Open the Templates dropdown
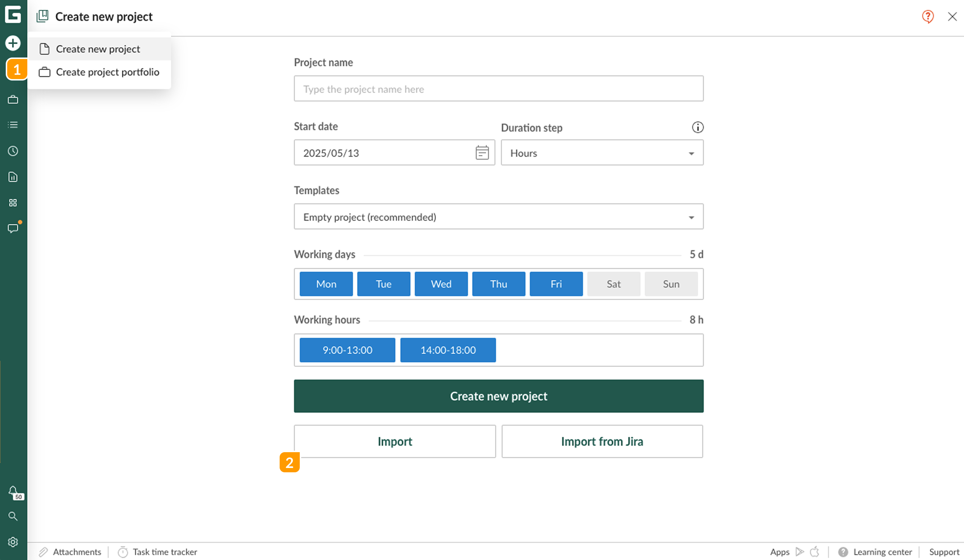 coord(499,216)
